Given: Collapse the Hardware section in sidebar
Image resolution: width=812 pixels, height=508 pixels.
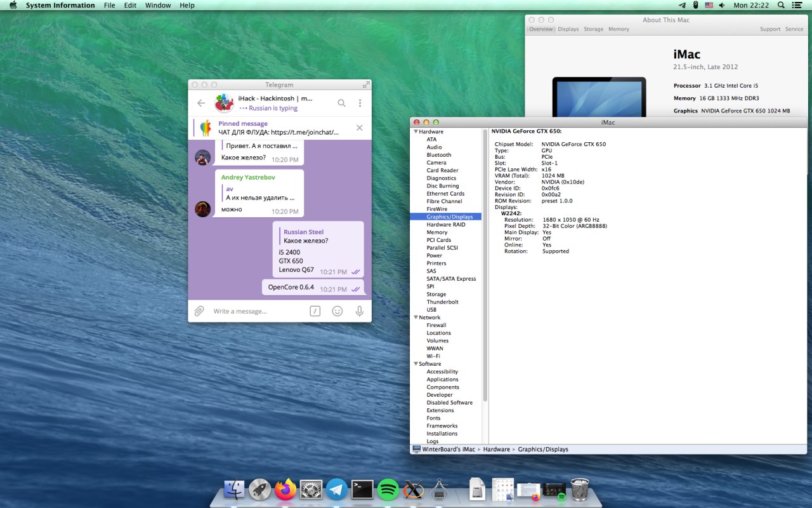Looking at the screenshot, I should coord(416,131).
